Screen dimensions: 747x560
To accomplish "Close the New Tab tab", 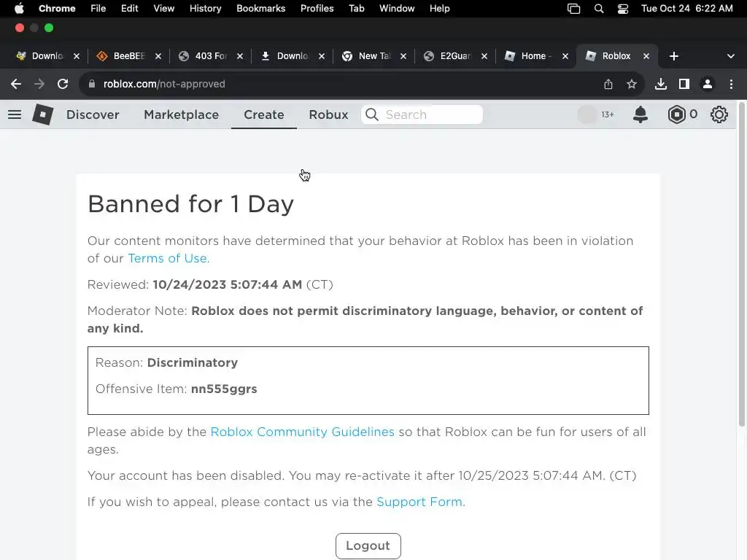I will pyautogui.click(x=403, y=56).
